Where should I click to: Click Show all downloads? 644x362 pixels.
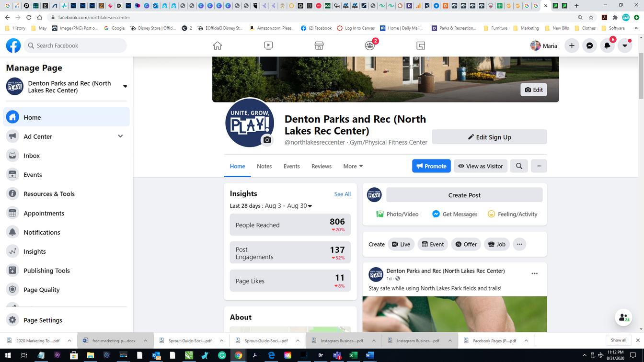[619, 340]
